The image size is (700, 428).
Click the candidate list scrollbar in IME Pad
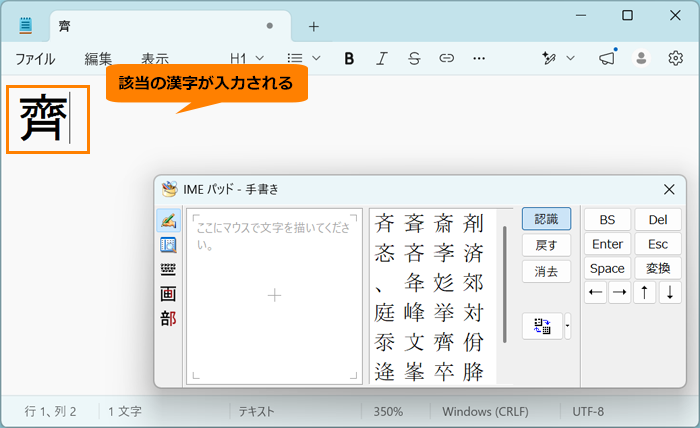coord(505,284)
